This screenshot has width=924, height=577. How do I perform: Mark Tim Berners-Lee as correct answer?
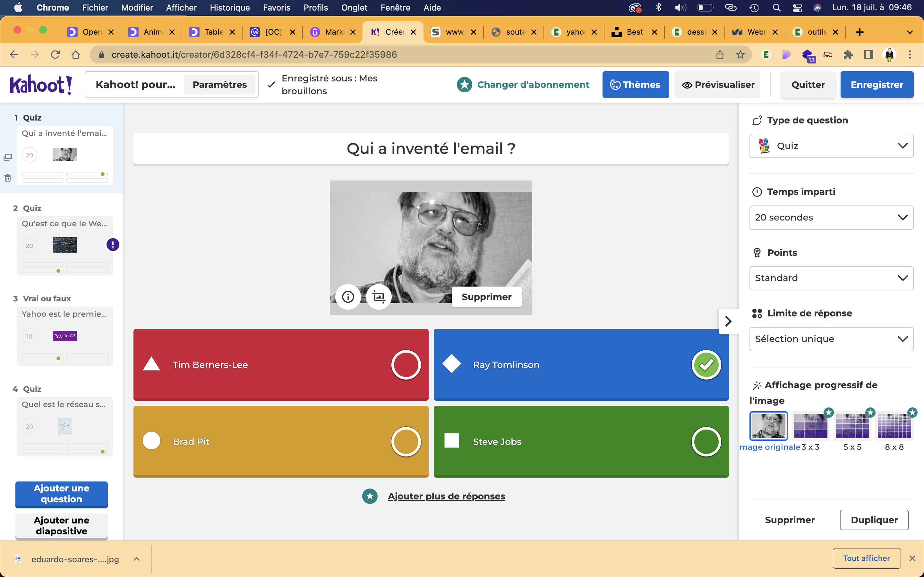406,365
